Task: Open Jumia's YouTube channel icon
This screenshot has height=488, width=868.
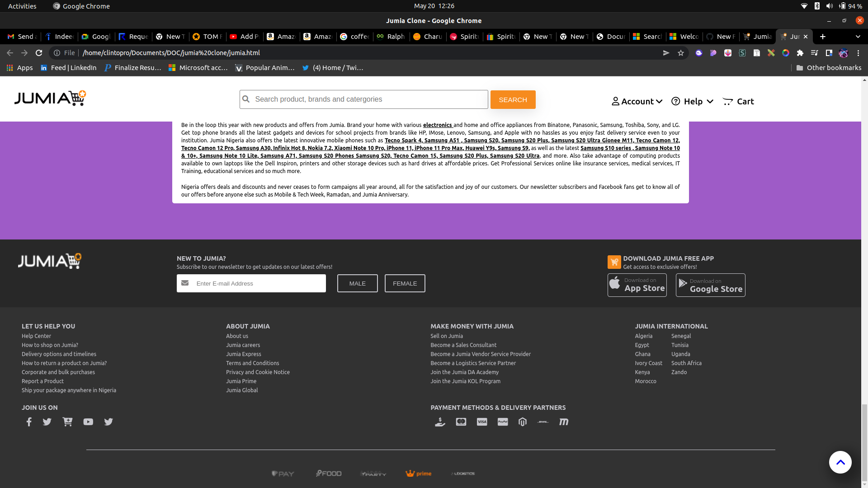Action: click(x=88, y=422)
